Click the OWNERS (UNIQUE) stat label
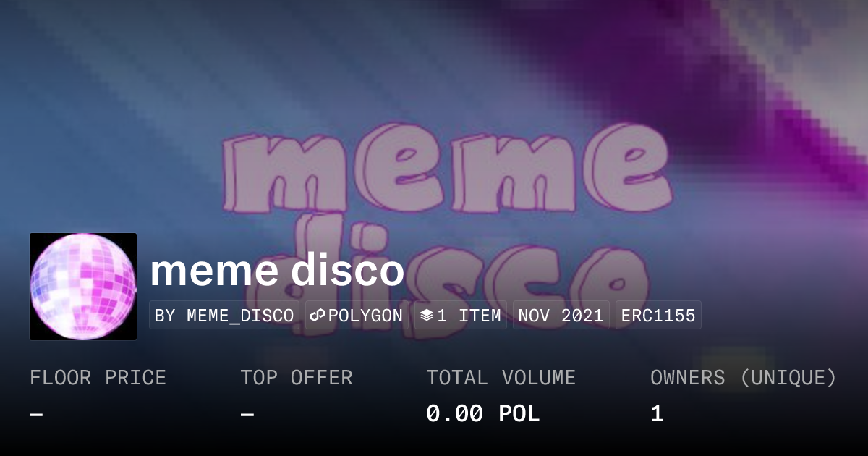868x456 pixels. [744, 378]
